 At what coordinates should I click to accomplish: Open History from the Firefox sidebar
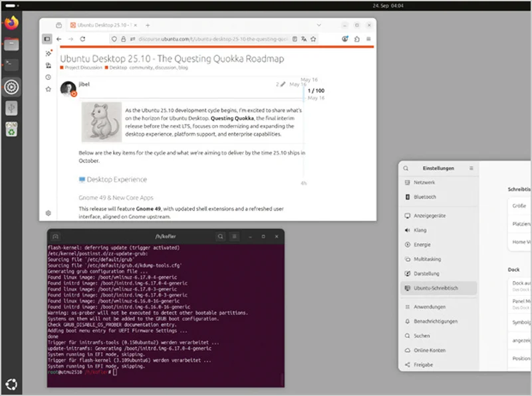(x=48, y=77)
